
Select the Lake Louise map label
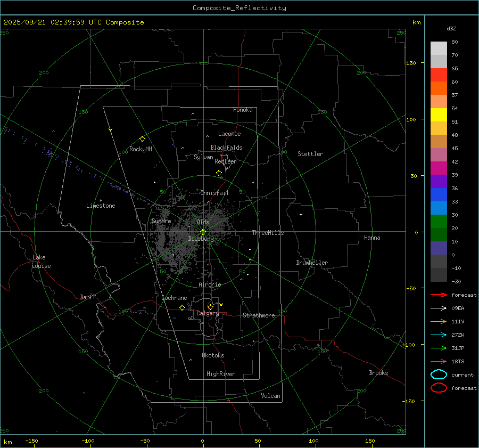(41, 262)
